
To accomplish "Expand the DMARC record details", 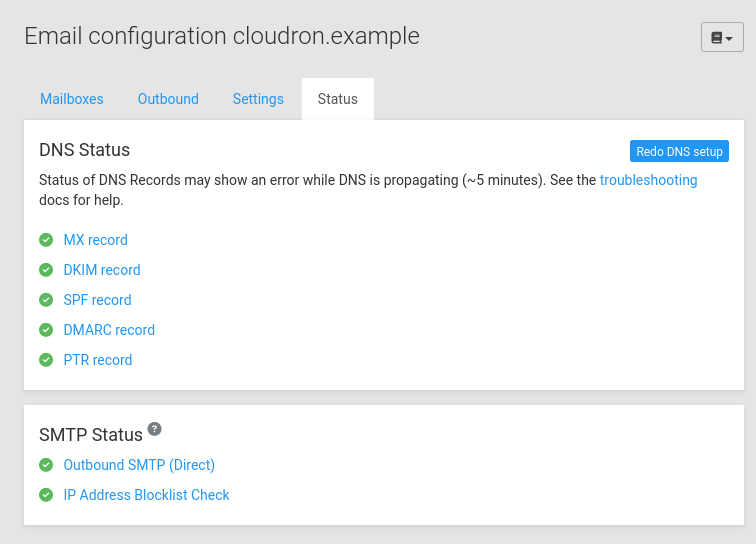I will coord(109,330).
